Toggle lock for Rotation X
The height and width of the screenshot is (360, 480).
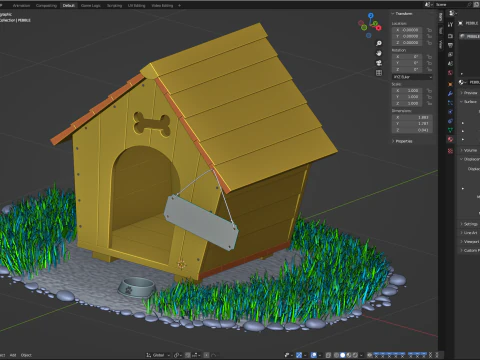(429, 57)
